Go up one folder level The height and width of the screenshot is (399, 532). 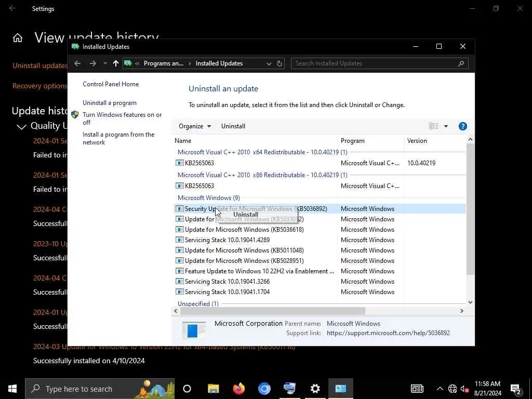116,63
